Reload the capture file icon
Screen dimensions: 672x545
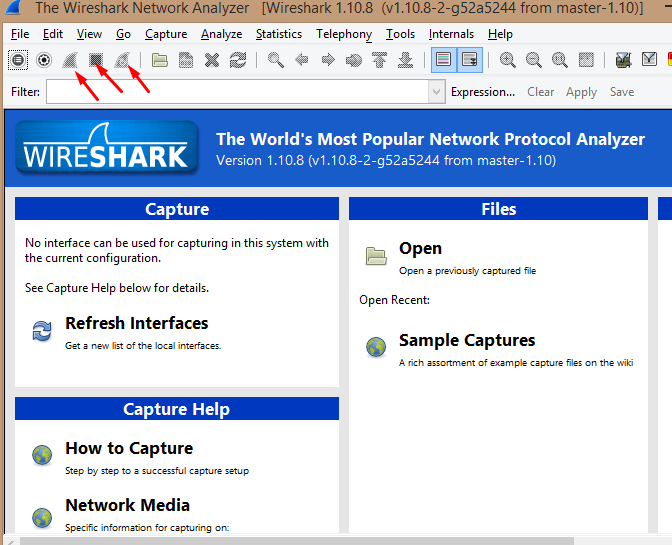238,60
